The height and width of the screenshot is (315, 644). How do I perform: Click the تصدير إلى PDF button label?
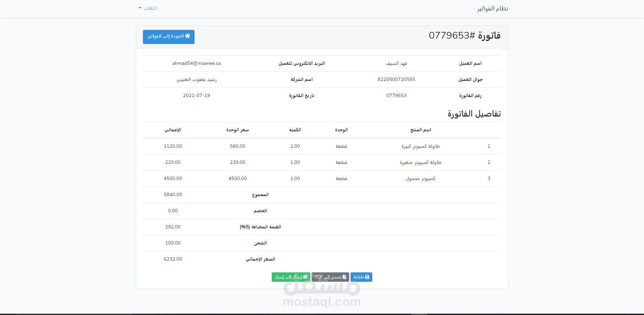[328, 277]
